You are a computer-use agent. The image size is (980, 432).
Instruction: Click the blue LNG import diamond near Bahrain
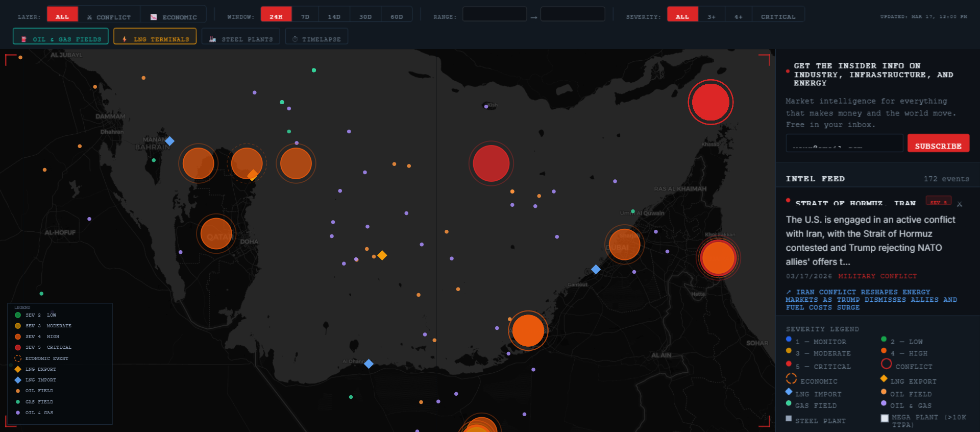pos(169,141)
